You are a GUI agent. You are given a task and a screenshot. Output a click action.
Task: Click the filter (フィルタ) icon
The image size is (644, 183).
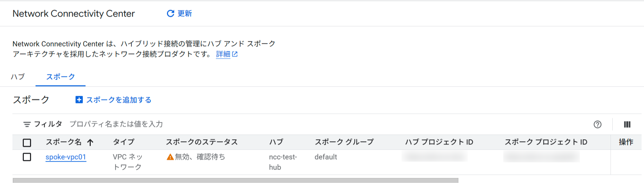[27, 124]
